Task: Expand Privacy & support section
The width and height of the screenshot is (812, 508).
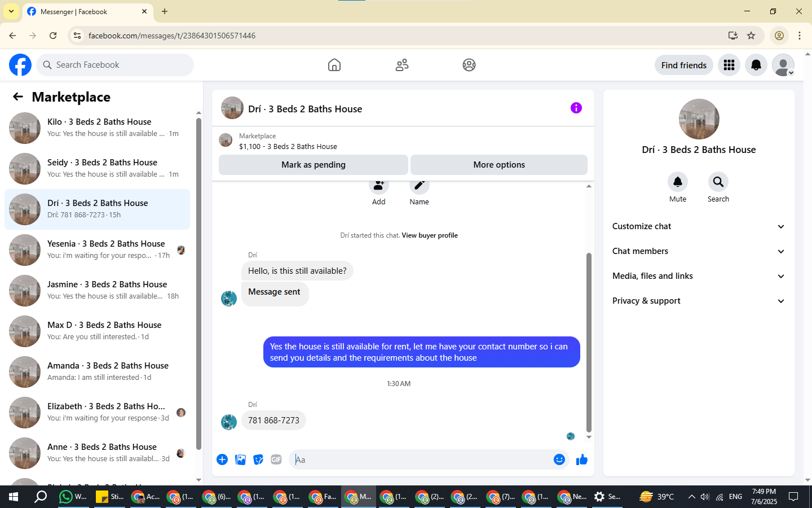Action: coord(699,301)
